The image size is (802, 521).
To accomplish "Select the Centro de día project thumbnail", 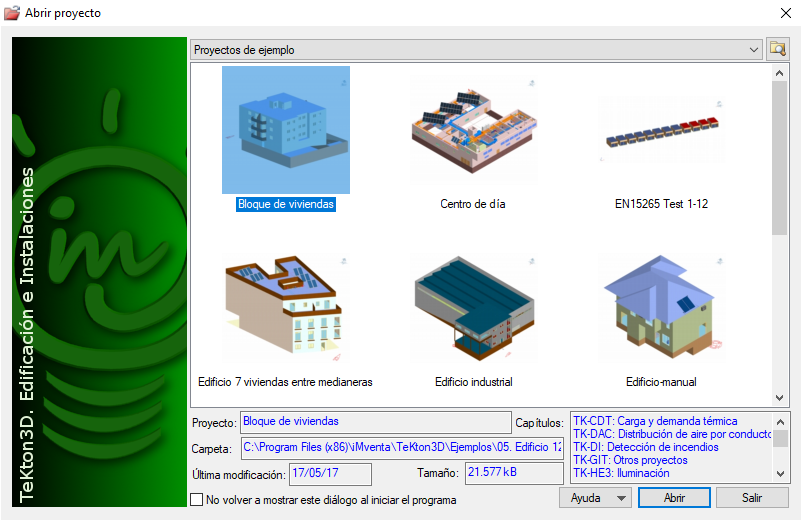I will [x=474, y=130].
